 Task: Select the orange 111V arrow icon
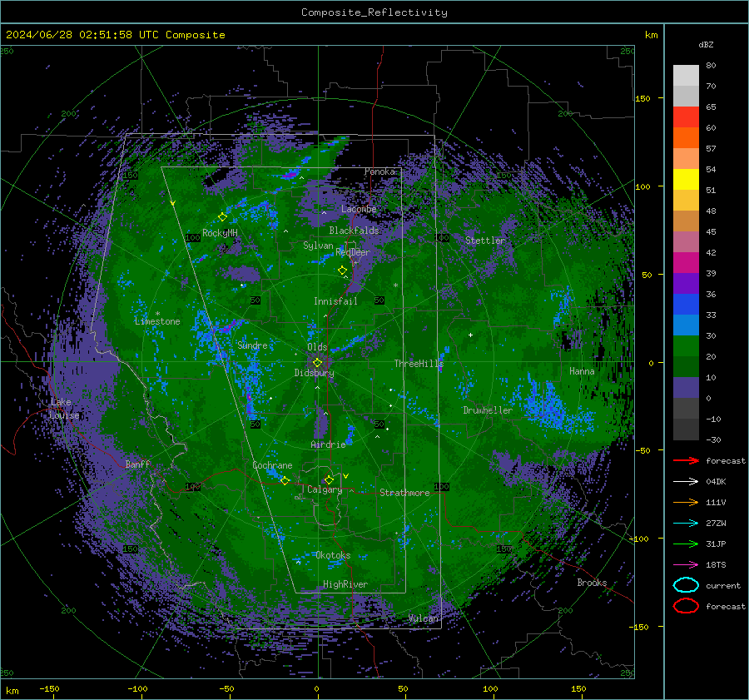click(x=686, y=502)
